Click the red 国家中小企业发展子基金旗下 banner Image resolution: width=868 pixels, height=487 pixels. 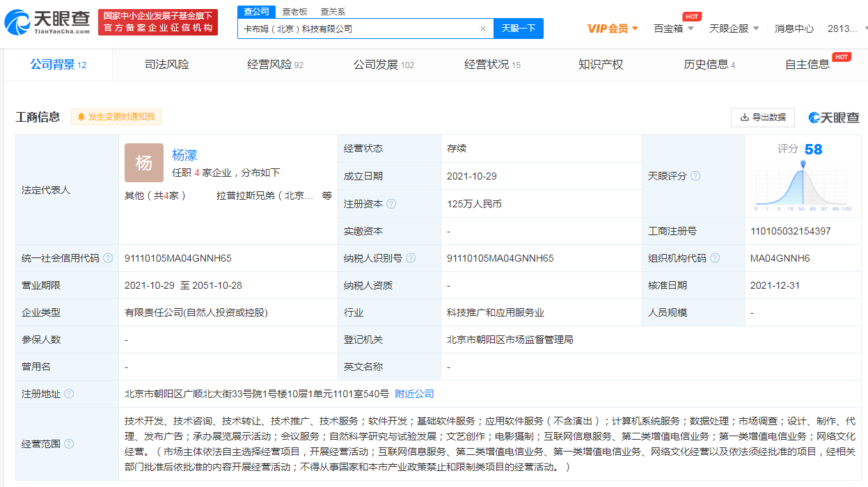coord(158,22)
